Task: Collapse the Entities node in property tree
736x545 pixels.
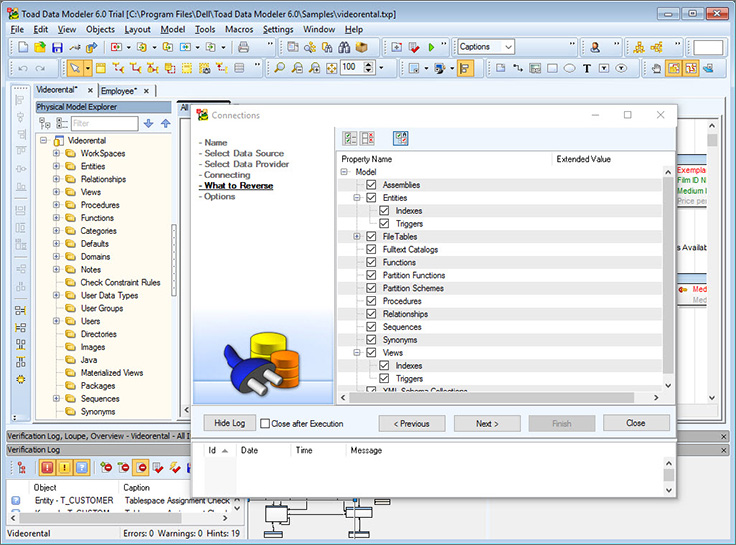Action: click(357, 198)
